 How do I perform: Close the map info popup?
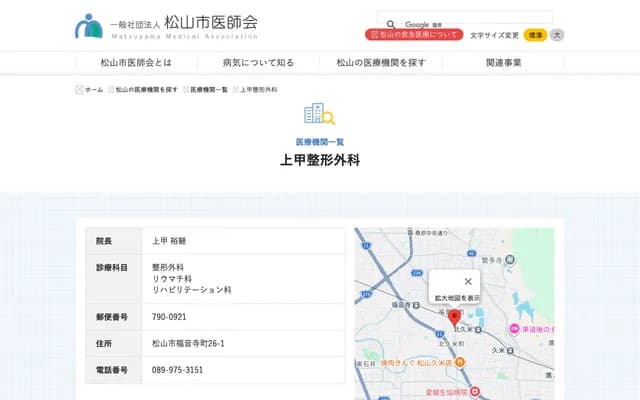click(467, 281)
